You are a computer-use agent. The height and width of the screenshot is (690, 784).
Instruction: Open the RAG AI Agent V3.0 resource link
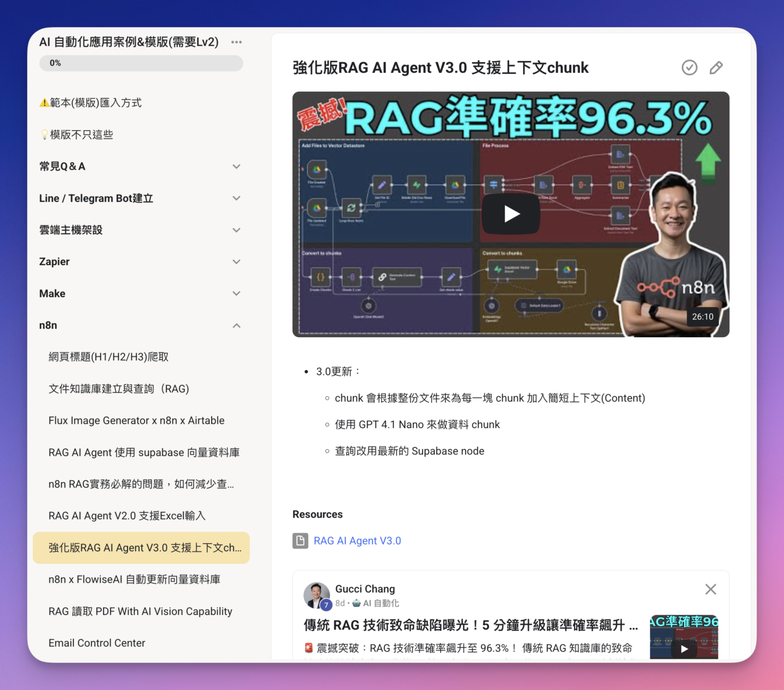pos(357,541)
